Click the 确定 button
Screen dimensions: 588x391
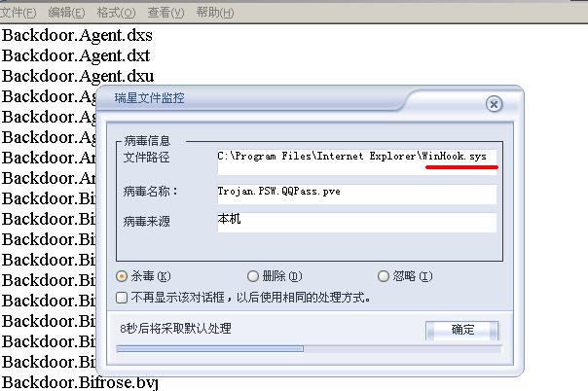coord(462,330)
